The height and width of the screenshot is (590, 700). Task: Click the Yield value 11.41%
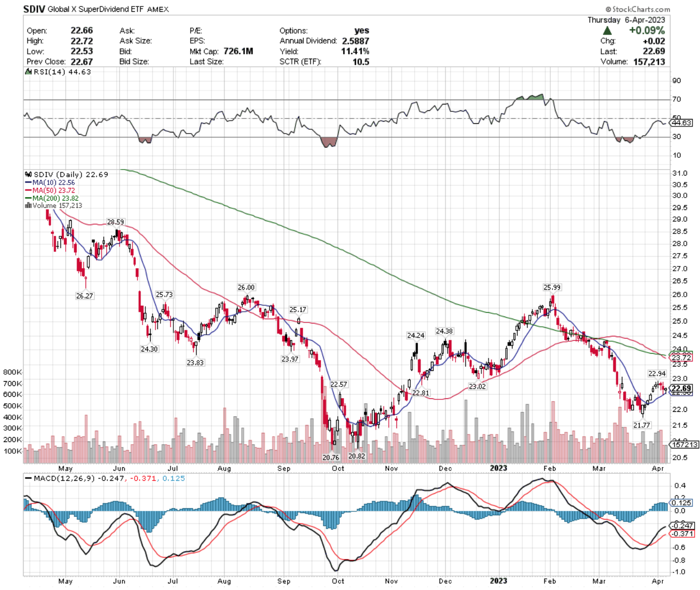click(x=355, y=51)
